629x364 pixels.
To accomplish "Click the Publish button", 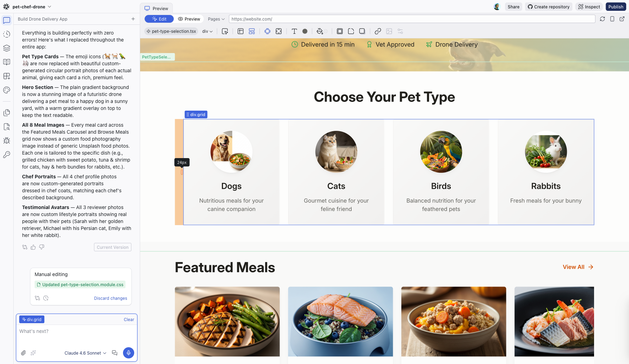I will click(x=616, y=6).
